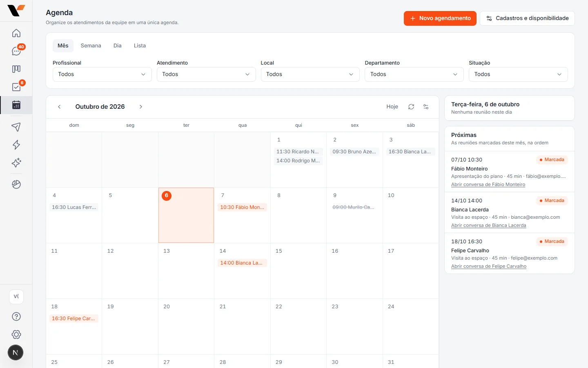Refresh the calendar with reload icon
Image resolution: width=588 pixels, height=368 pixels.
411,107
